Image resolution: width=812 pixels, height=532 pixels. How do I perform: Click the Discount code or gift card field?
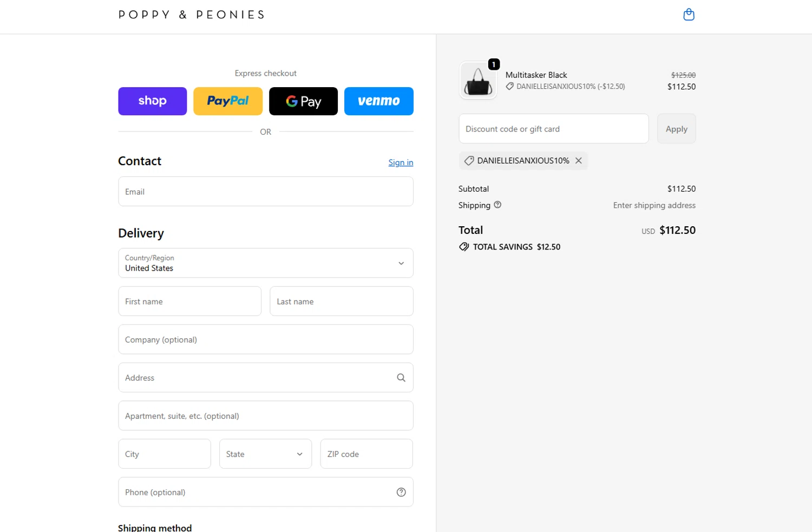[554, 129]
